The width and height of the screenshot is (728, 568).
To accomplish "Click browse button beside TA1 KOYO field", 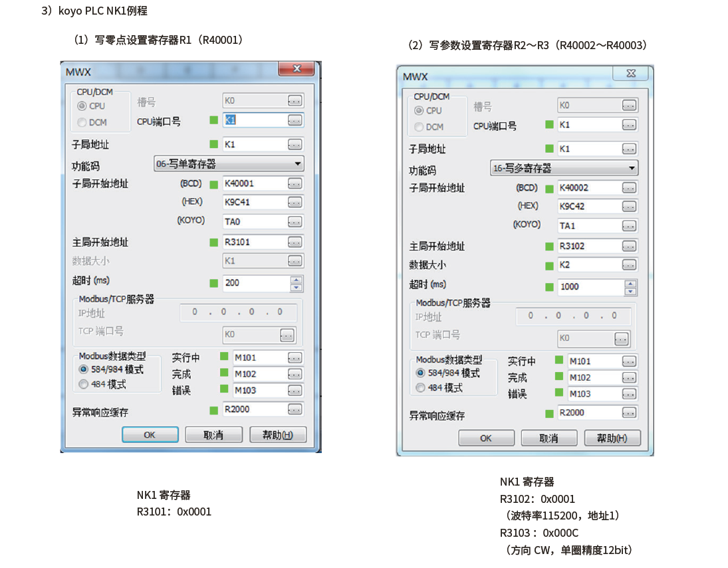I will 629,226.
